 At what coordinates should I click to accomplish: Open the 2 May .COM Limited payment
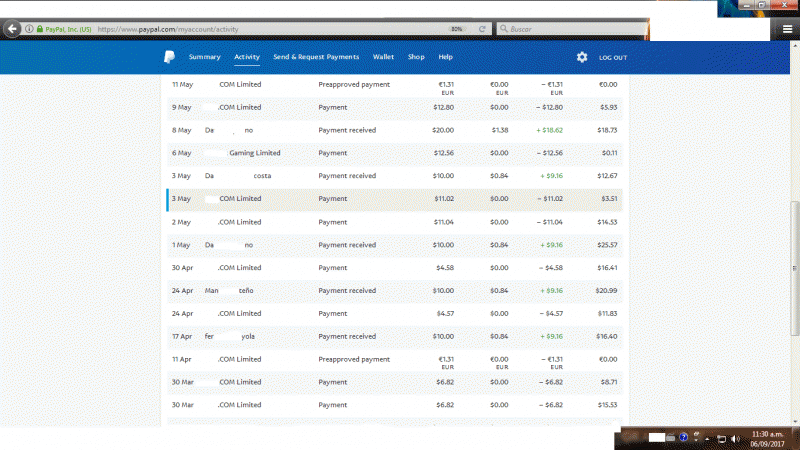click(x=394, y=222)
